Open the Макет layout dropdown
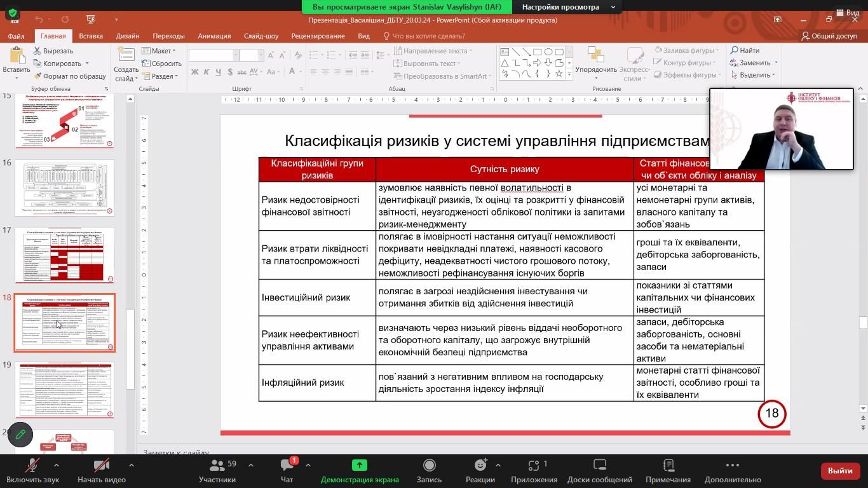 point(158,51)
